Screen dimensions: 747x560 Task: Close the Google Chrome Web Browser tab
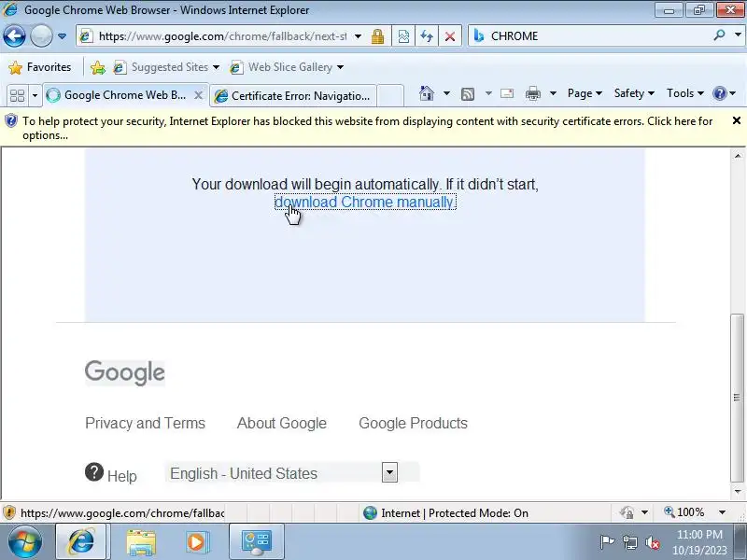[x=199, y=95]
